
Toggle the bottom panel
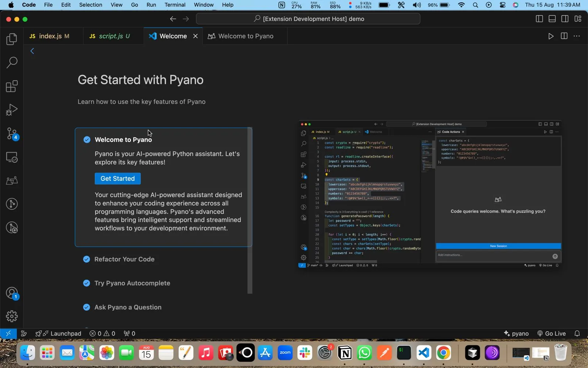(x=552, y=19)
